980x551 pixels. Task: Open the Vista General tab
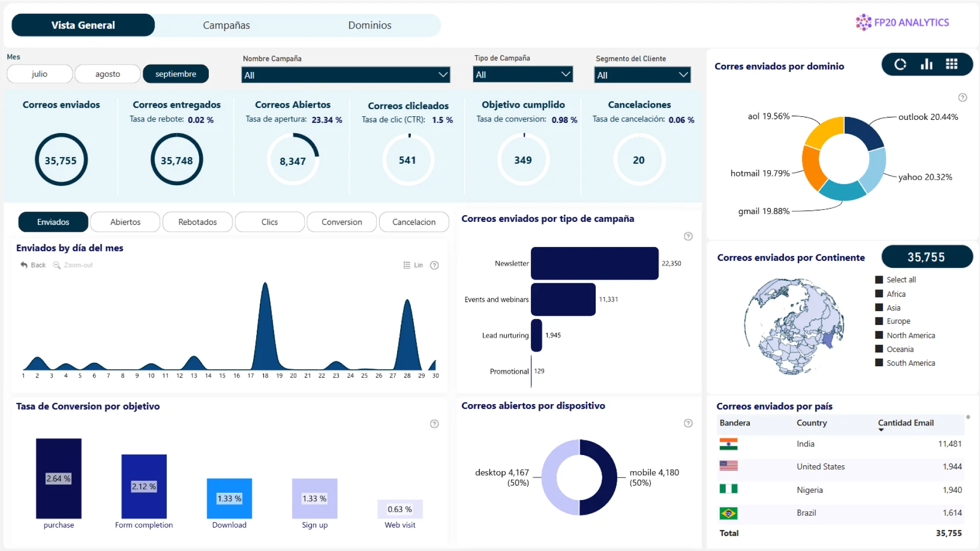click(83, 25)
